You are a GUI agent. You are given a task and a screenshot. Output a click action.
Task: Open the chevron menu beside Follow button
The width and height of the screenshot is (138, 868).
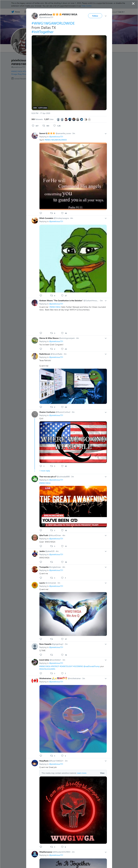(106, 16)
